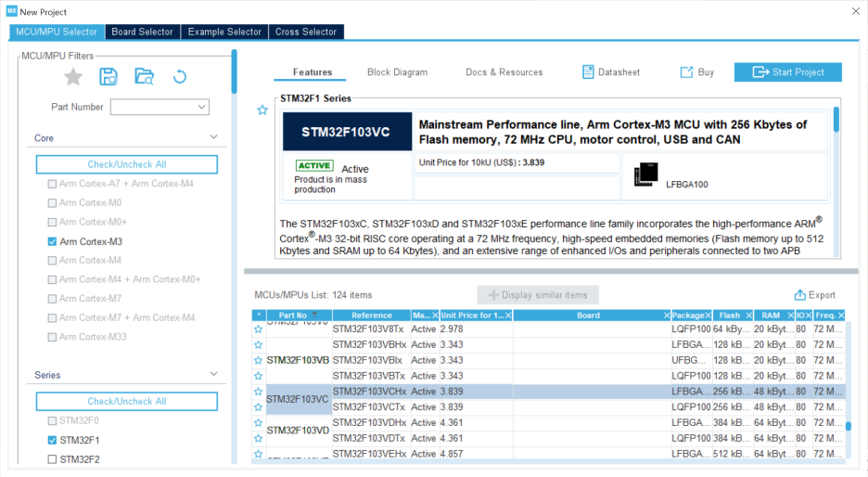Click the STM32CubeMX logo in title bar

point(12,11)
